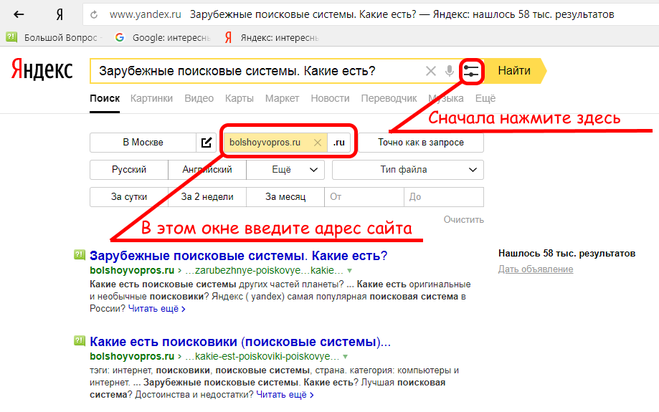Viewport: 659px width, 412px height.
Task: Open the Новости tab
Action: [330, 98]
